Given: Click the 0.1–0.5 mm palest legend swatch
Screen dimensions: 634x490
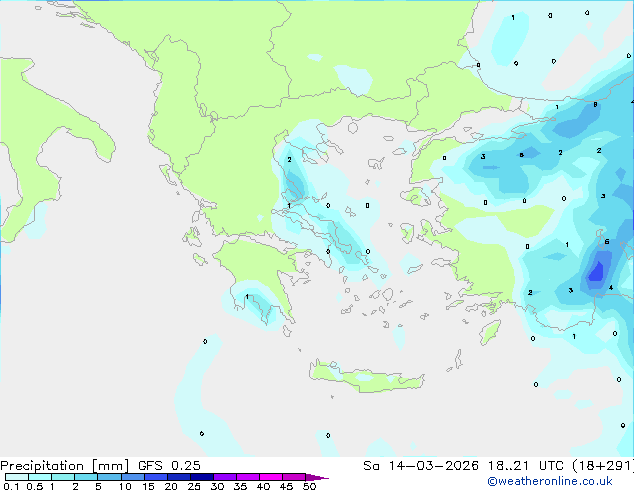Looking at the screenshot, I should pos(17,477).
